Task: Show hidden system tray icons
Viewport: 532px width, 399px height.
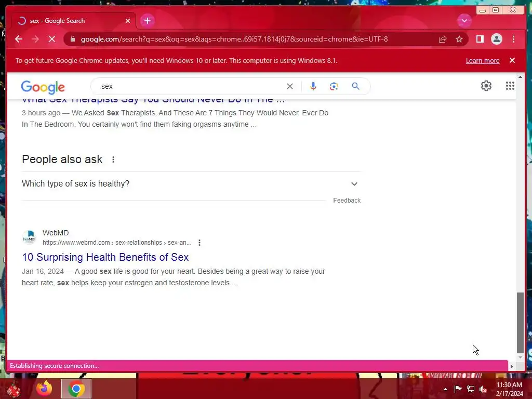Action: [445, 389]
